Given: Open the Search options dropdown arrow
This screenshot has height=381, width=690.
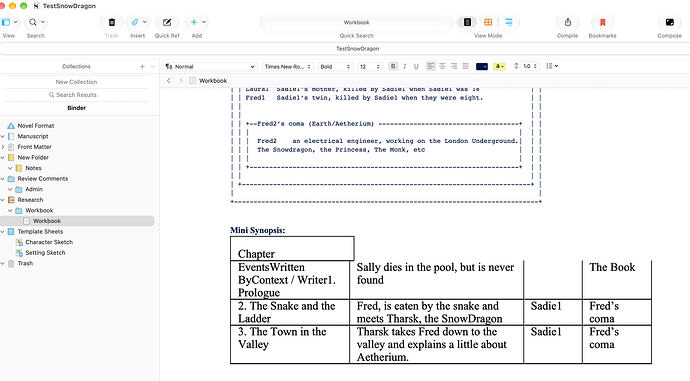Looking at the screenshot, I should 43,22.
